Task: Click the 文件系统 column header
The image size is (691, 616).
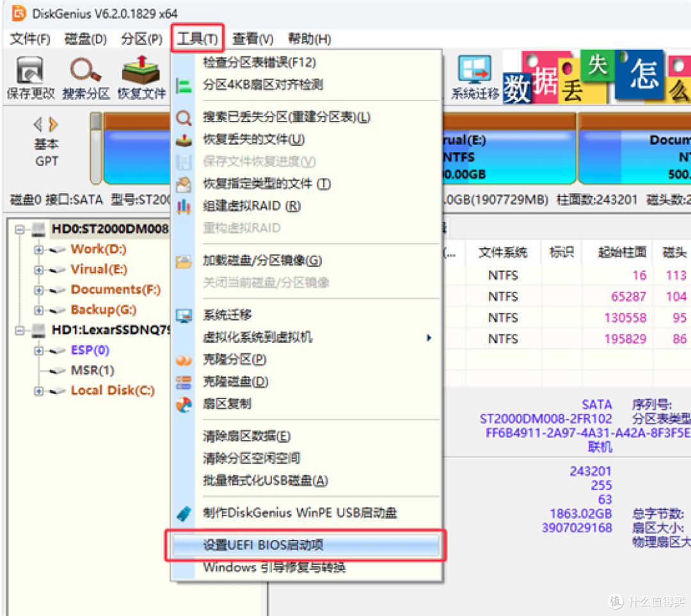Action: [503, 253]
